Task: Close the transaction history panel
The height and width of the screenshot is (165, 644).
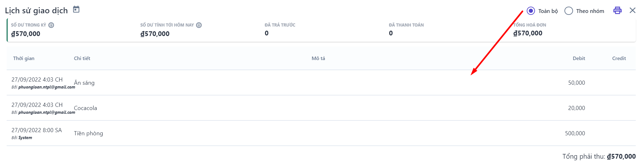Action: tap(633, 10)
